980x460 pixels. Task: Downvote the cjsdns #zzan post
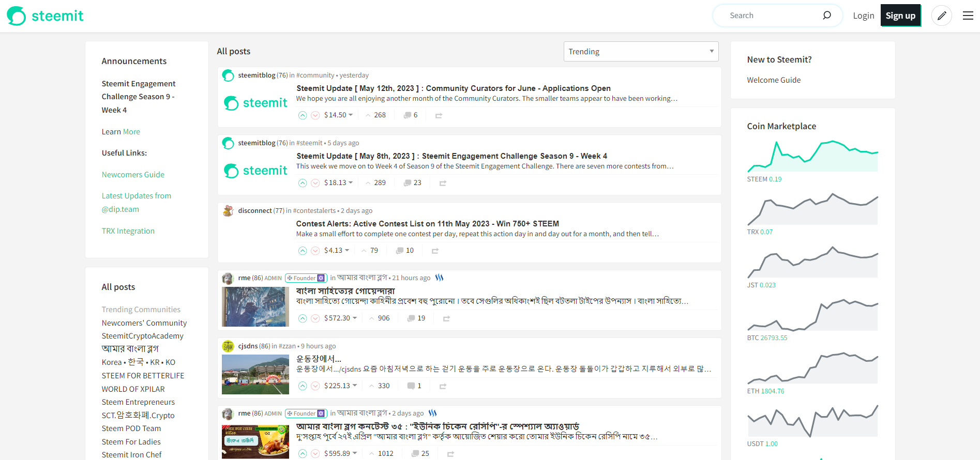coord(315,386)
